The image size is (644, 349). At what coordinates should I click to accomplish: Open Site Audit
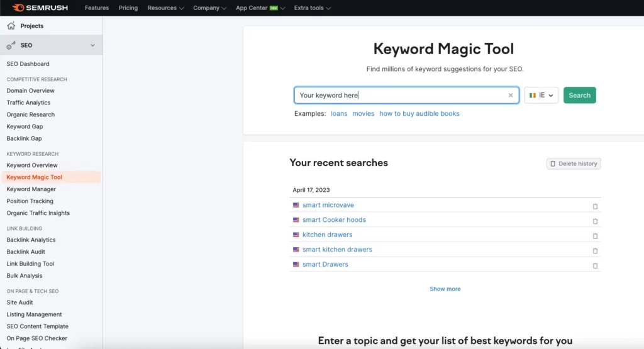click(19, 302)
